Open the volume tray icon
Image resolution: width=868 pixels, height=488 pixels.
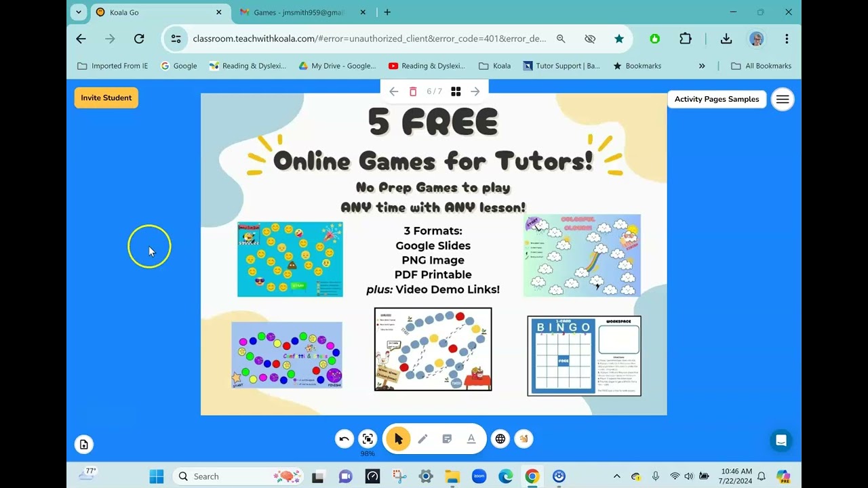(x=689, y=476)
